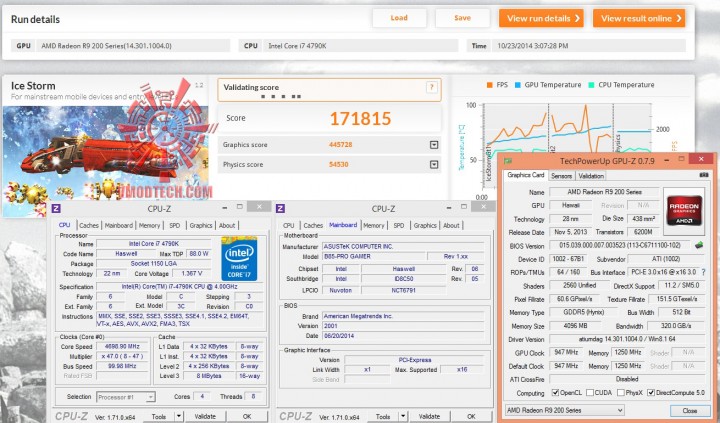Click the left CPU-Z window title icon

click(56, 209)
